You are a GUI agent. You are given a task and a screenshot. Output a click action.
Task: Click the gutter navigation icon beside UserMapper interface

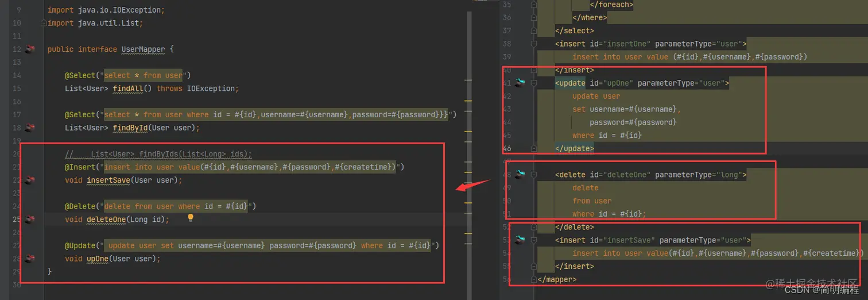click(x=30, y=49)
